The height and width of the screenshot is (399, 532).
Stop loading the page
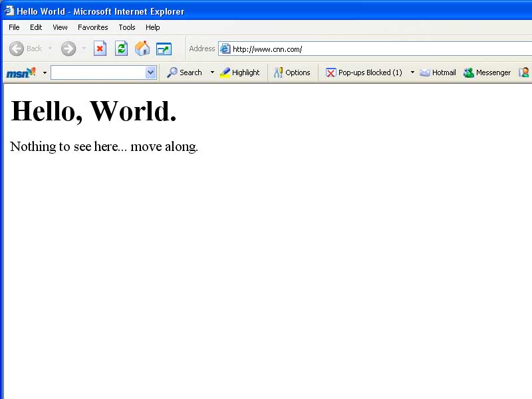click(100, 49)
